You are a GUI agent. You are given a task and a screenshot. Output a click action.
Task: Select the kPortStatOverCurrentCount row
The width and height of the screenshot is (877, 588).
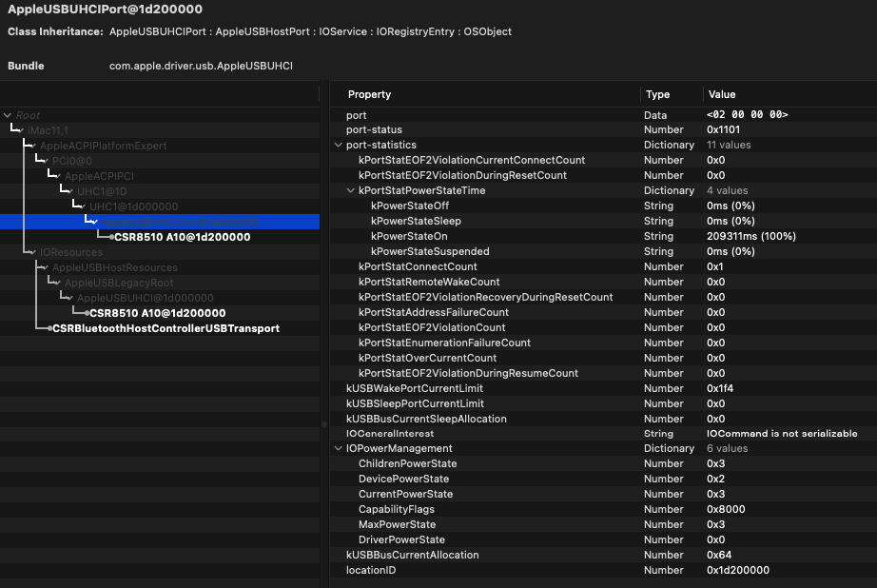tap(603, 358)
